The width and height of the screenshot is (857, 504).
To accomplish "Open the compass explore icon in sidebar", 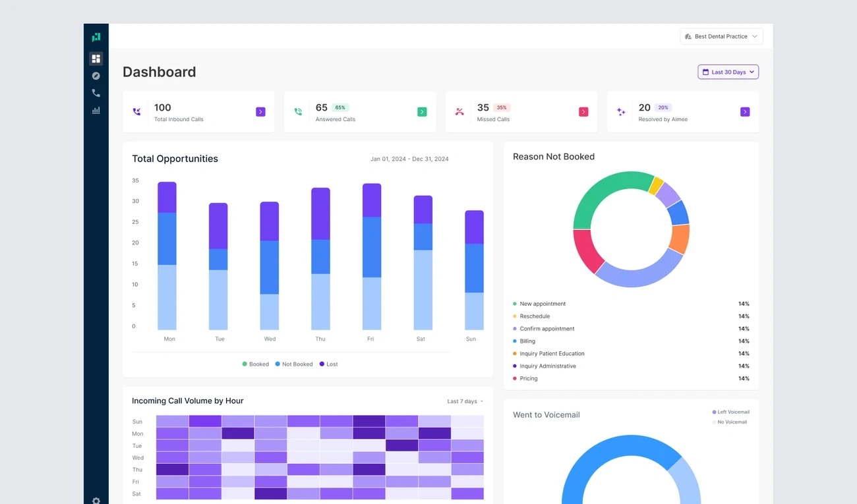I will (x=96, y=76).
